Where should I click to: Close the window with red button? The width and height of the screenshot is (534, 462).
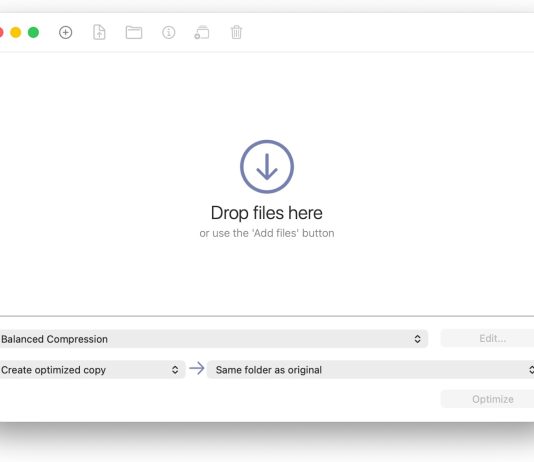tap(1, 32)
